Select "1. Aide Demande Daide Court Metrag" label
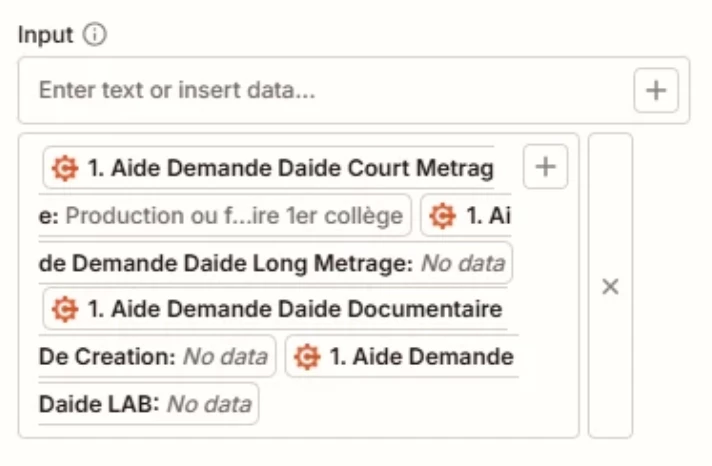The width and height of the screenshot is (712, 466). 291,169
